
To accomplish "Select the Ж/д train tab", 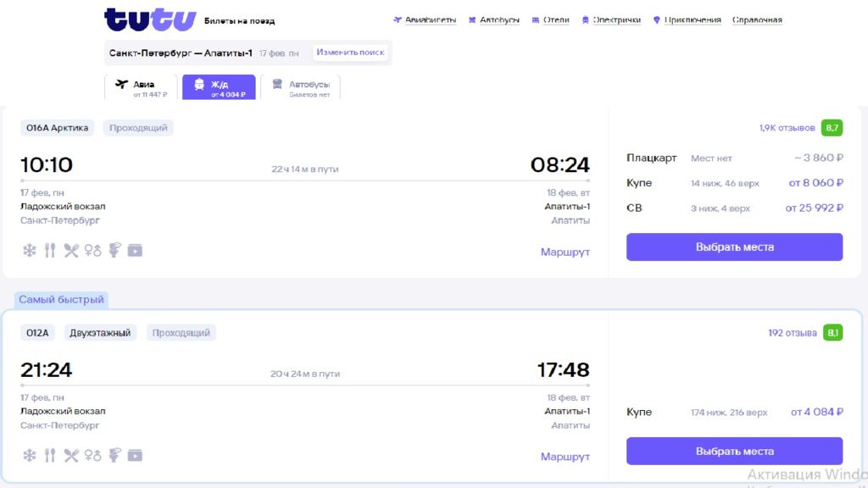I will (219, 88).
